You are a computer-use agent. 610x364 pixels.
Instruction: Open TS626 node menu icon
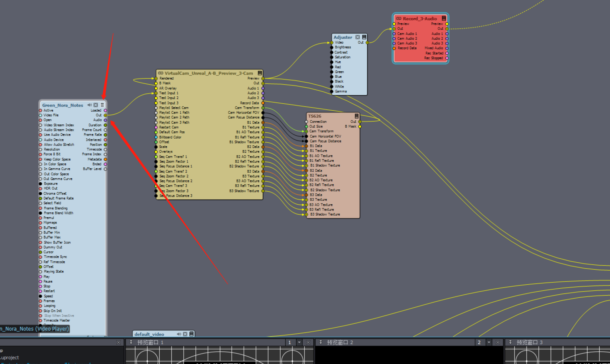tap(357, 116)
